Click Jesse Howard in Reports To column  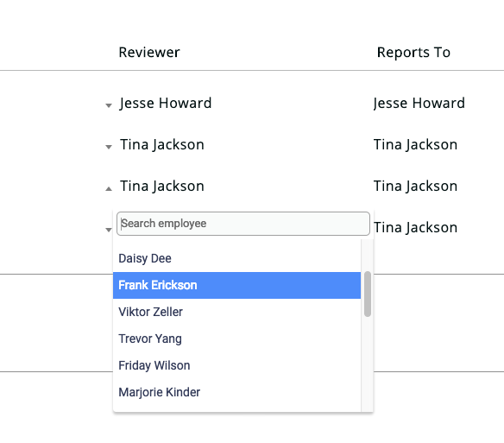(419, 104)
